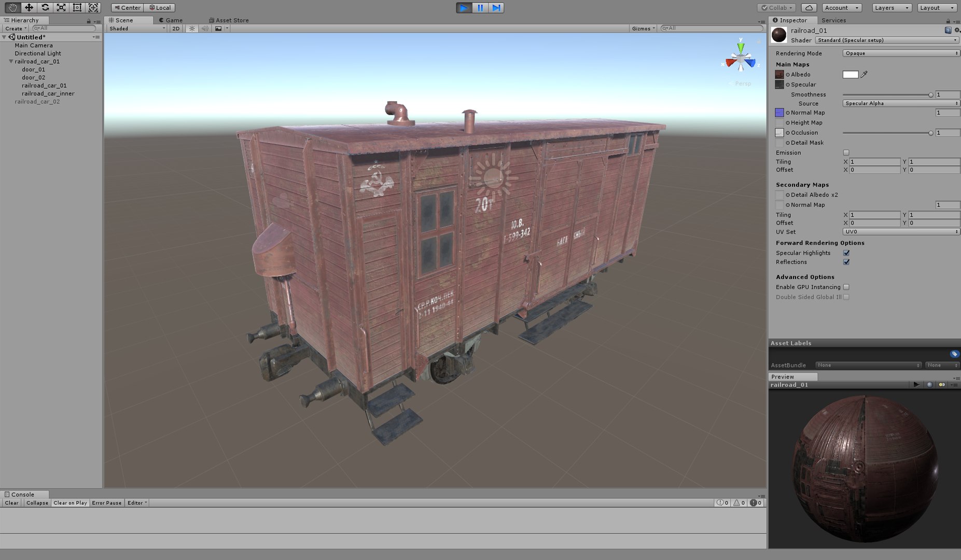This screenshot has height=560, width=961.
Task: Open the Asset Store tab
Action: coord(229,20)
